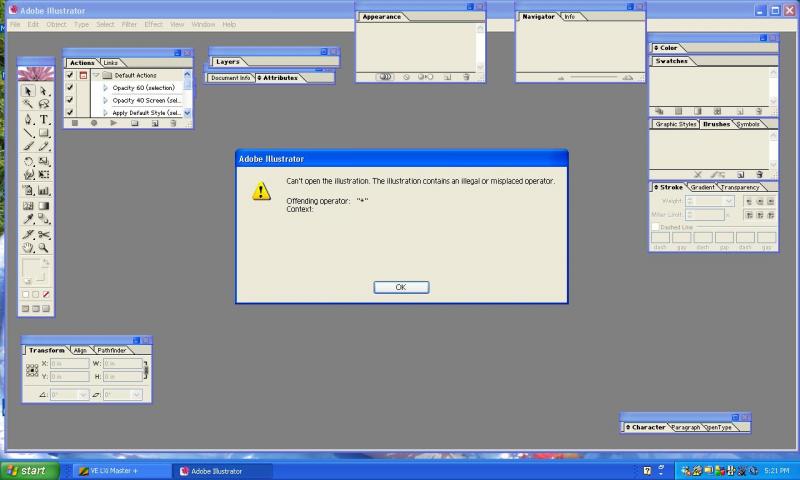Image resolution: width=800 pixels, height=480 pixels.
Task: Click the Stop square in Actions panel
Action: pyautogui.click(x=75, y=123)
